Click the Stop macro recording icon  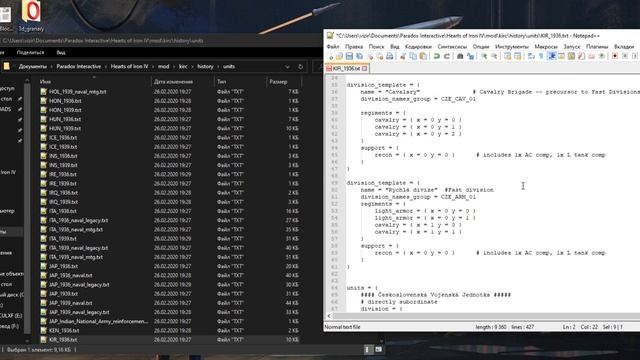[625, 56]
